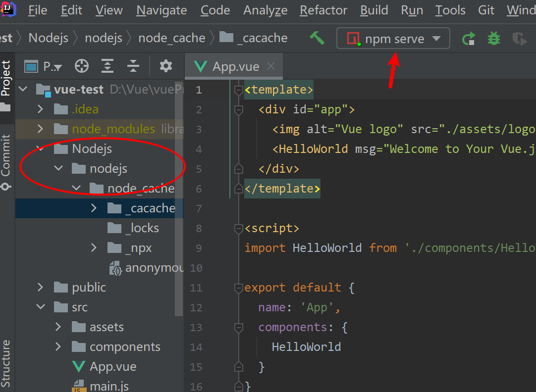Click the HelloWorld text on line 14

point(306,347)
